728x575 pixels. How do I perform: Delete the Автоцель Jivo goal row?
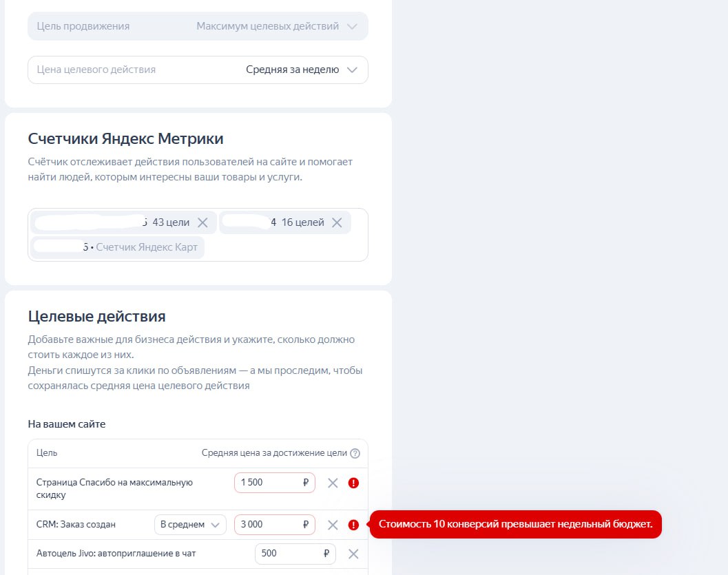[353, 554]
